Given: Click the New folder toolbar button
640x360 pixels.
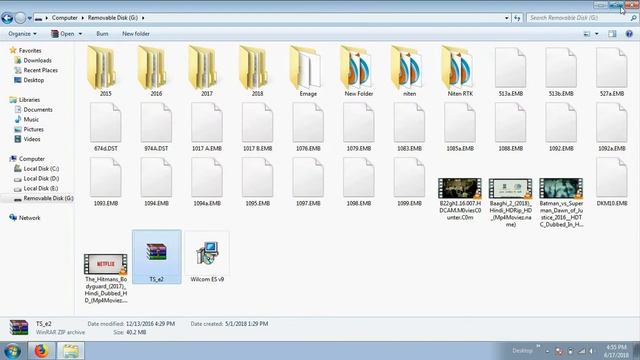Looking at the screenshot, I should click(x=136, y=34).
